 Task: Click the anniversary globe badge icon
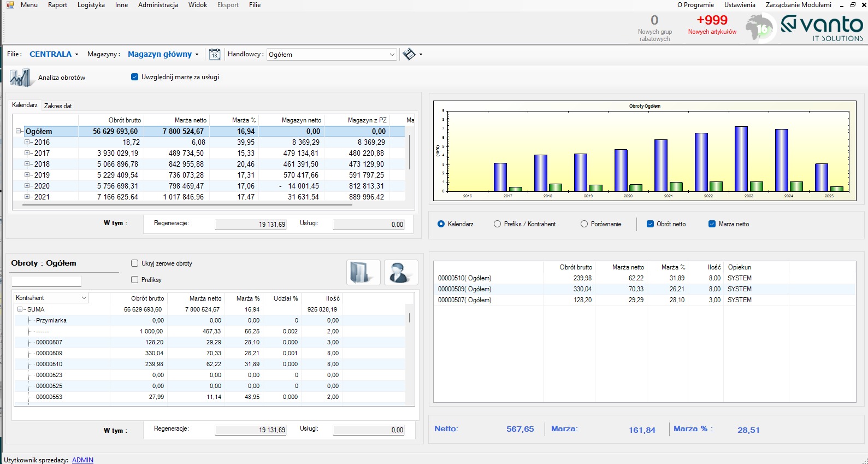760,28
